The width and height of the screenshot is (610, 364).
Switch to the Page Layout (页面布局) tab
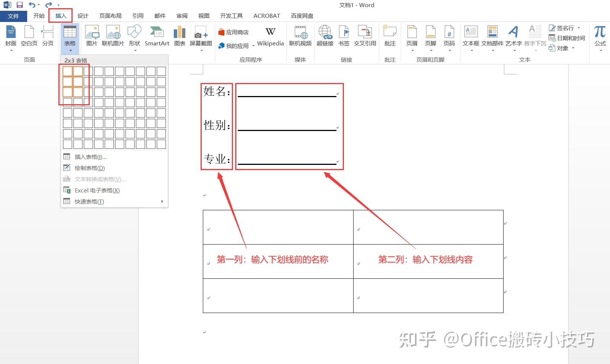click(x=110, y=16)
